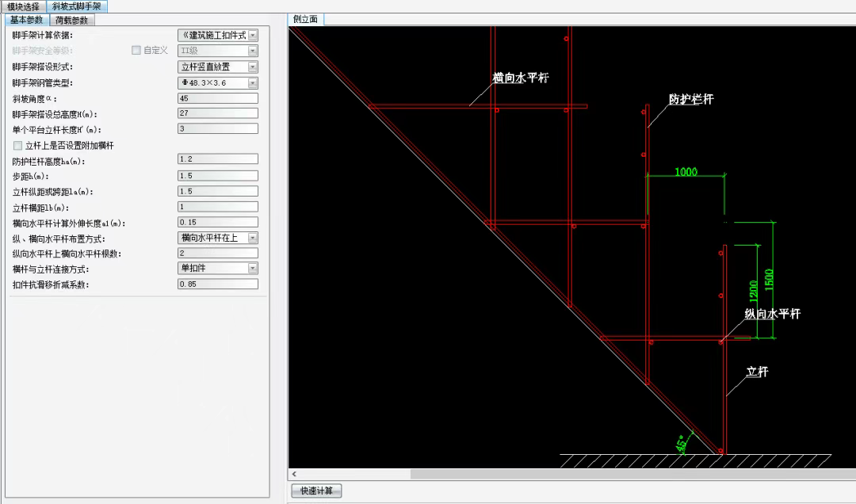Click the green 1200 dimension text
The width and height of the screenshot is (856, 504).
pos(754,291)
